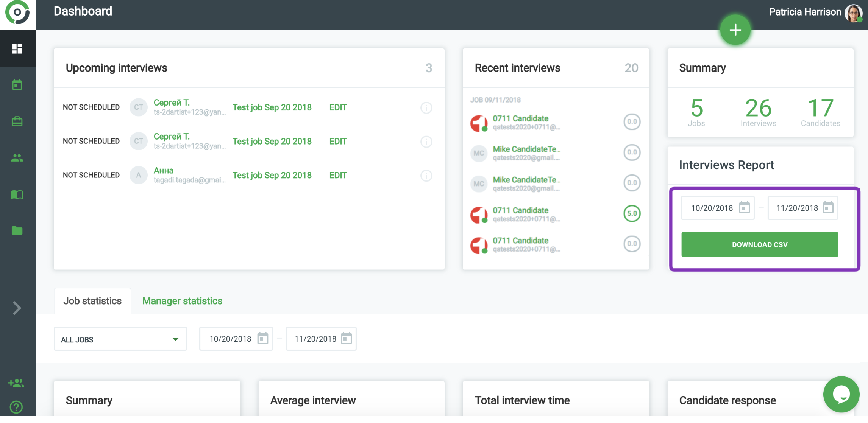
Task: Click the Interviews Report end date field
Action: (x=797, y=208)
